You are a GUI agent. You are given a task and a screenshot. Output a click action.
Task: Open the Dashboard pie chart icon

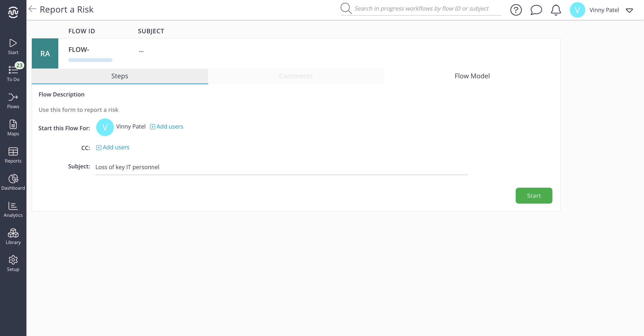tap(13, 182)
